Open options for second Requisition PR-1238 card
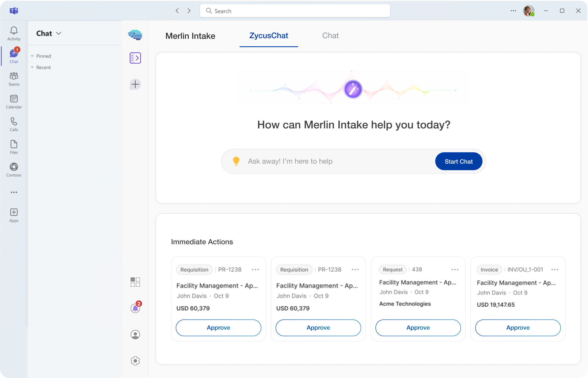Image resolution: width=588 pixels, height=378 pixels. click(x=355, y=270)
